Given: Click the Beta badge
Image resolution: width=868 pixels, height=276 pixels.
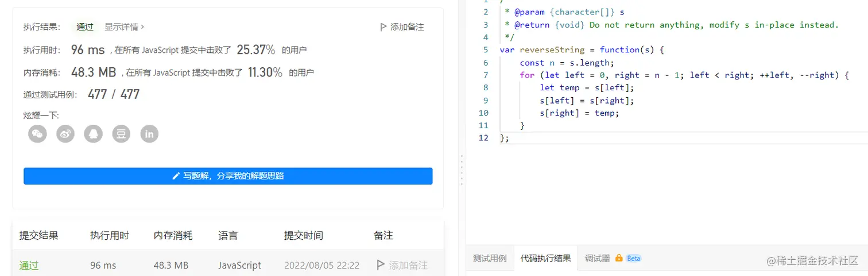Looking at the screenshot, I should point(633,258).
